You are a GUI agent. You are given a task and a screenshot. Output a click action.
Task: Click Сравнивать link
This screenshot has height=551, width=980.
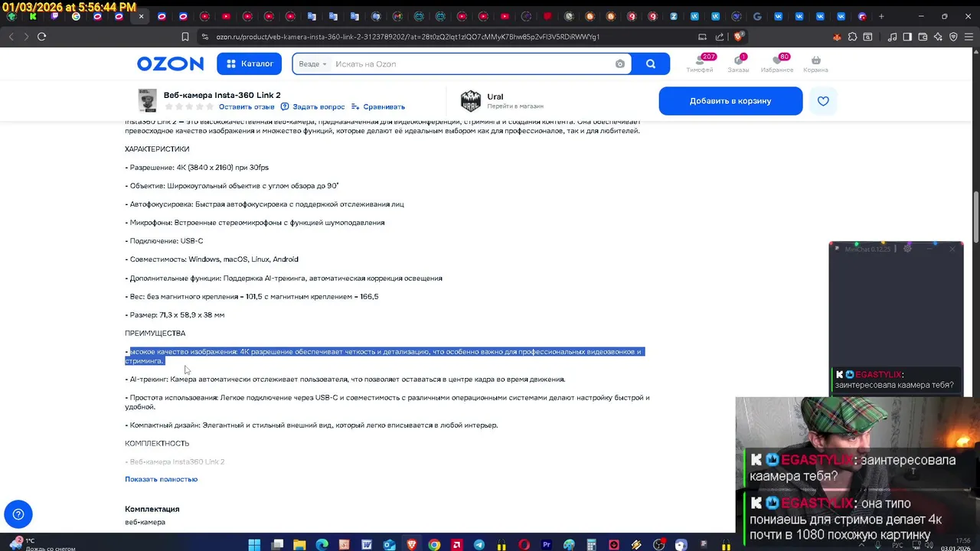click(x=378, y=107)
